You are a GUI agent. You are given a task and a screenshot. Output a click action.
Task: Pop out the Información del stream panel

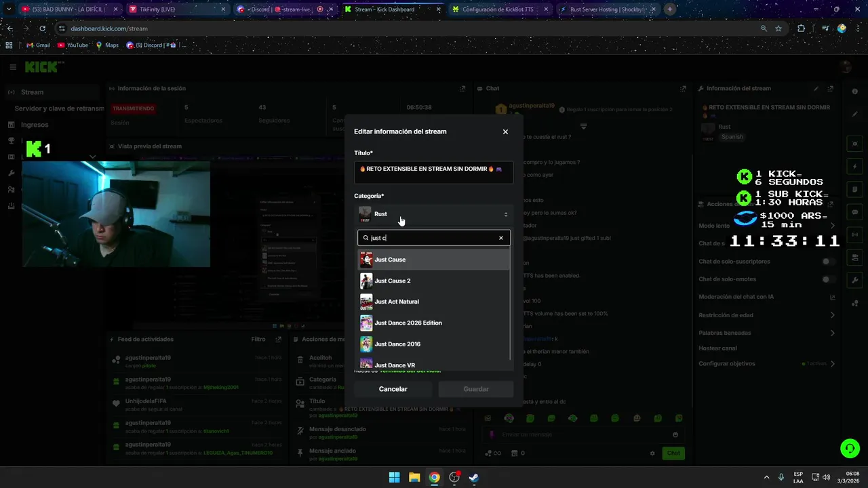coord(831,88)
